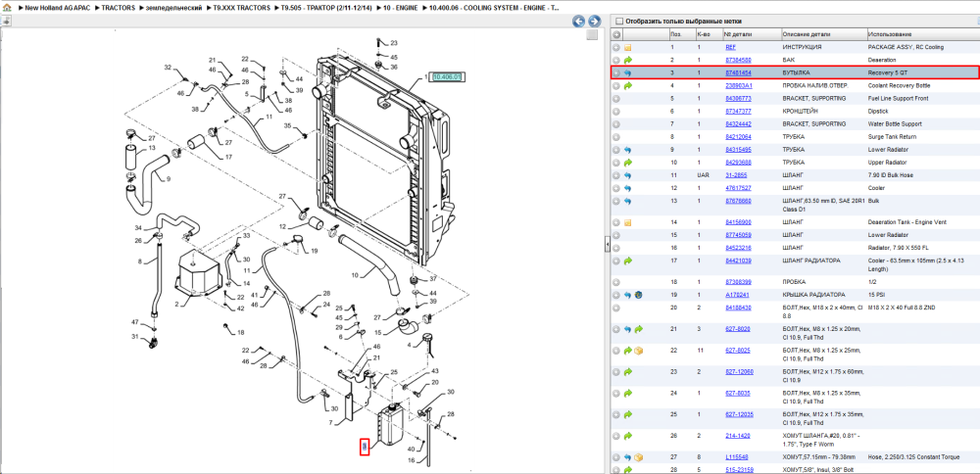This screenshot has height=474, width=980.
Task: Click the print/export icon under the home icon
Action: [6, 21]
